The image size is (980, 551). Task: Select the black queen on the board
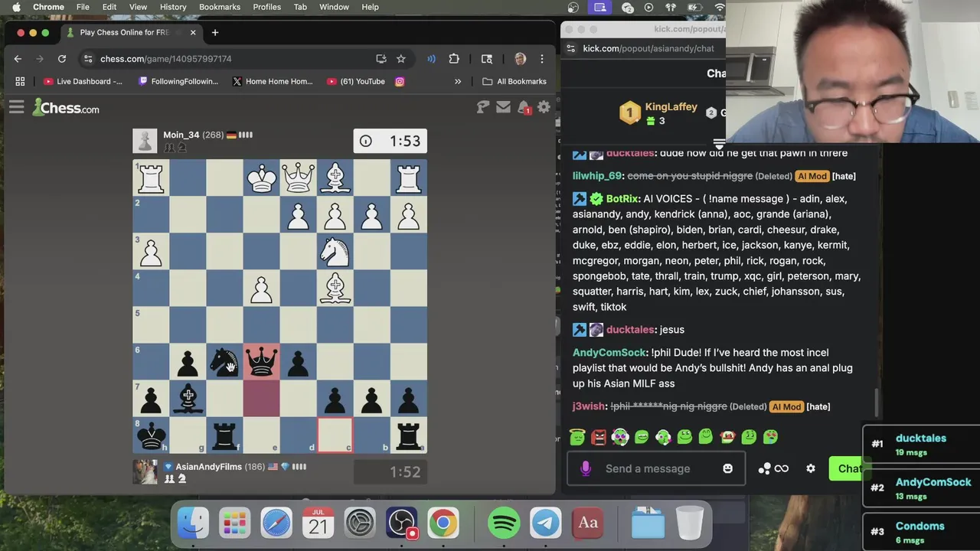[x=261, y=363]
